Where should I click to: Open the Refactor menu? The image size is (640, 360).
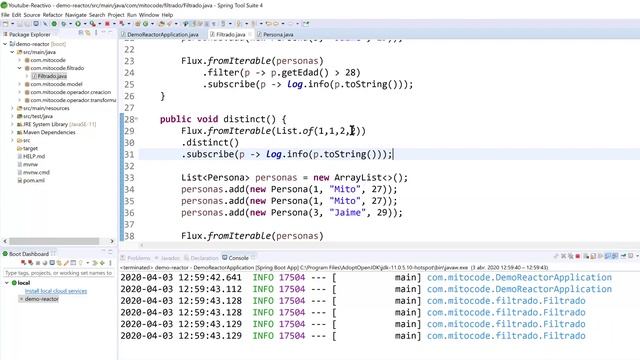tap(53, 15)
